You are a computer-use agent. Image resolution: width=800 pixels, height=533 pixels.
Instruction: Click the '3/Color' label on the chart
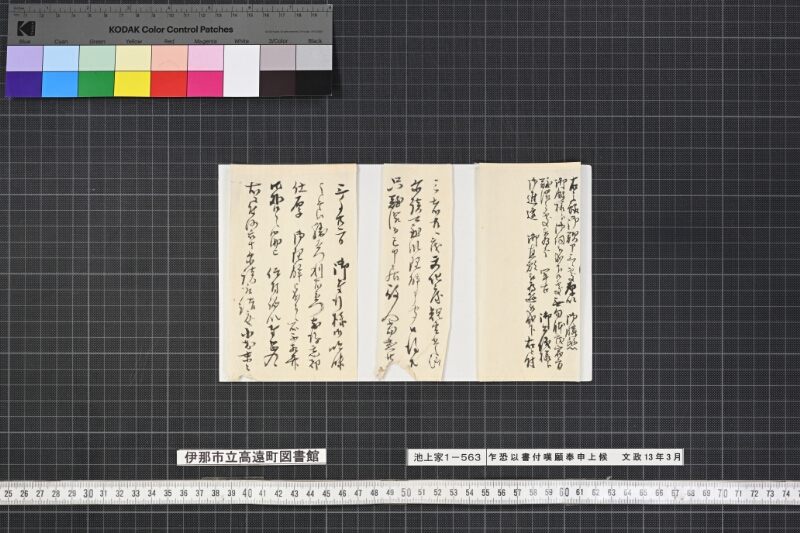click(x=278, y=41)
